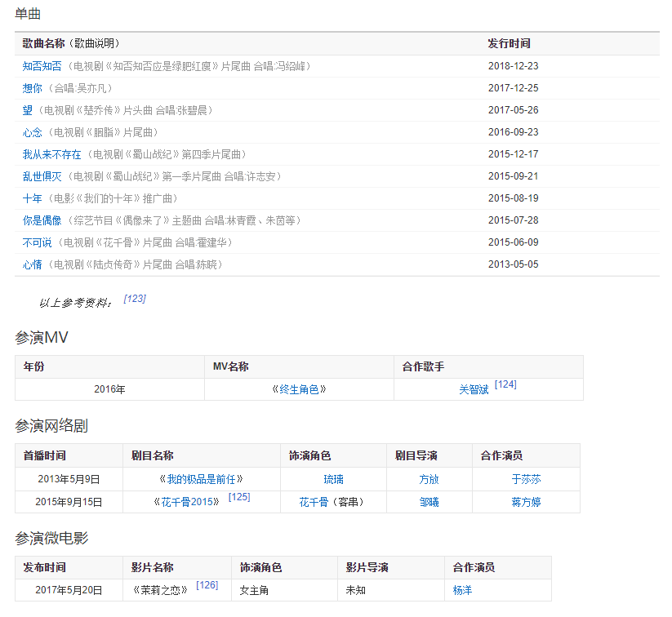
Task: Open reference footnote [126]
Action: coord(207,585)
